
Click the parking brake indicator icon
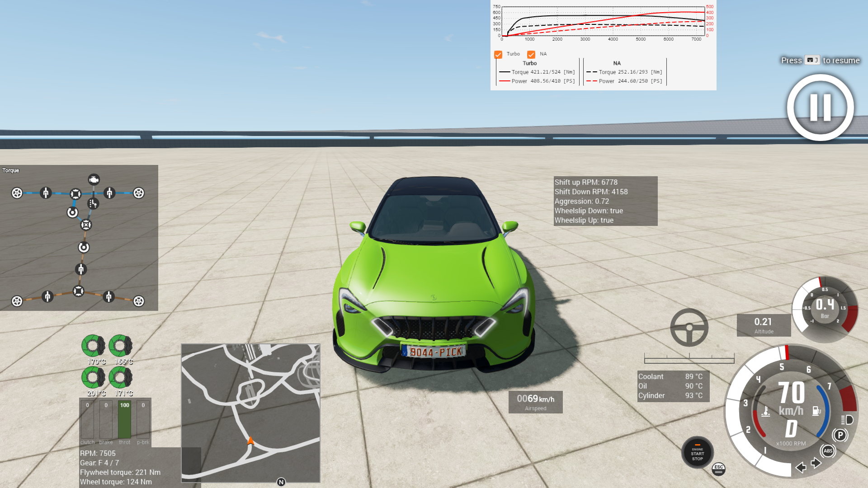840,435
